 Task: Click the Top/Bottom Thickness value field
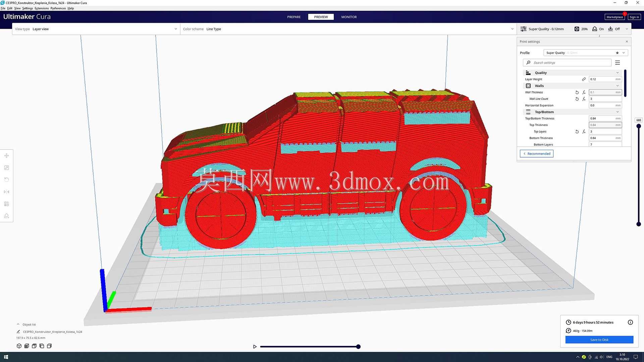(x=605, y=118)
